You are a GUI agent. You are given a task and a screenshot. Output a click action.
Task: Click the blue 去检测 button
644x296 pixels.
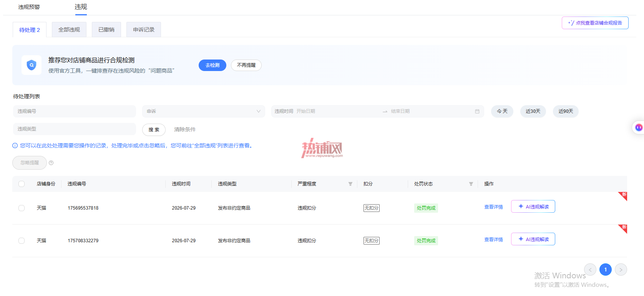[x=212, y=65]
